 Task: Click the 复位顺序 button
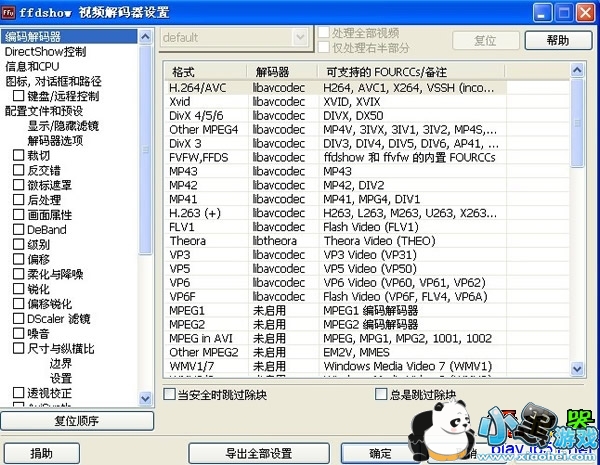[x=77, y=421]
